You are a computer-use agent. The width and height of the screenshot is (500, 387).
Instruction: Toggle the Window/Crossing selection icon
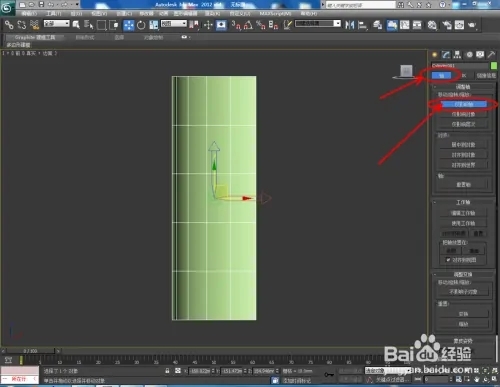(x=114, y=25)
